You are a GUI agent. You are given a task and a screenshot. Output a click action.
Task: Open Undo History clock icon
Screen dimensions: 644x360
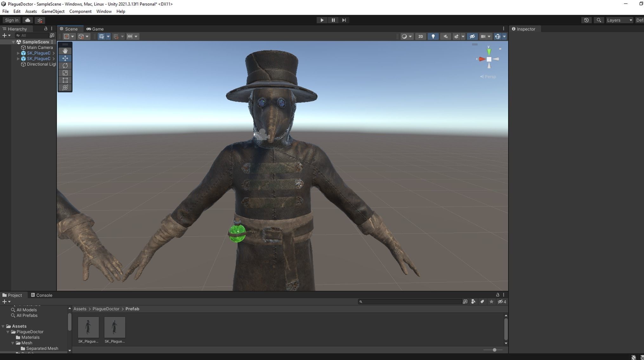coord(586,20)
